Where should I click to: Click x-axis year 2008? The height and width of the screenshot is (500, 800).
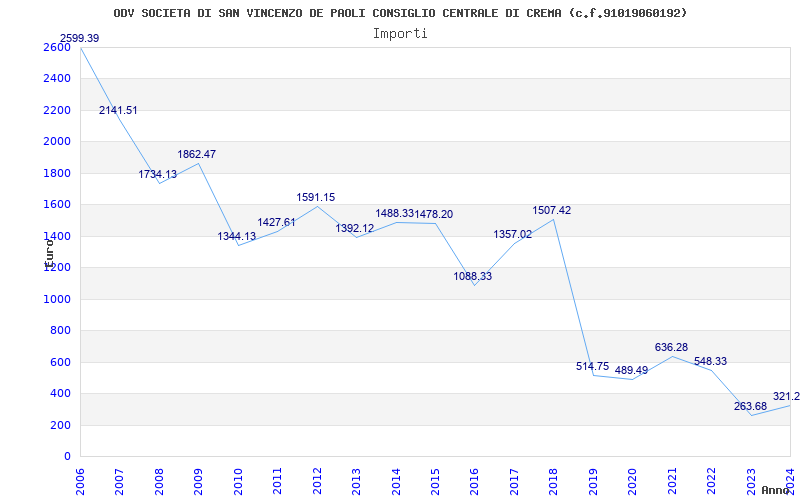coord(159,481)
